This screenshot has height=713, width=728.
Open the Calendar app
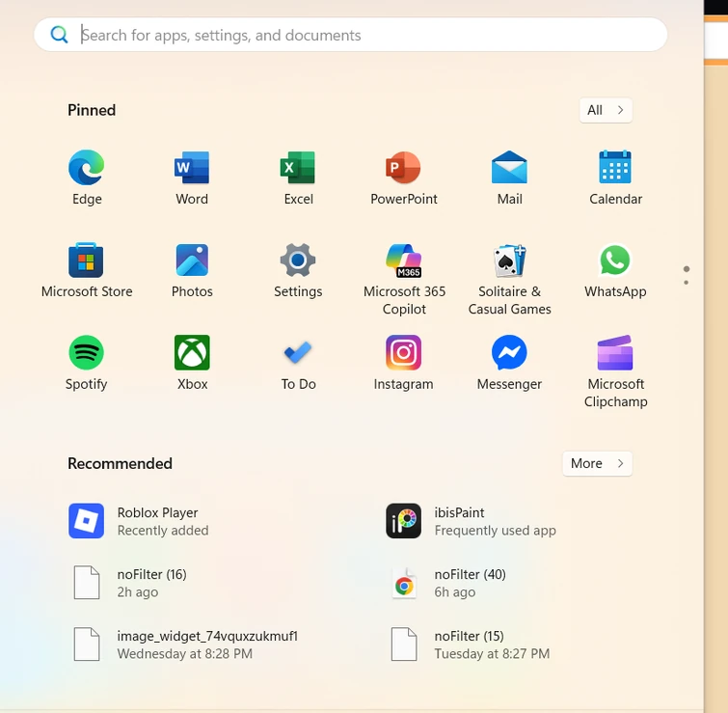(x=615, y=178)
